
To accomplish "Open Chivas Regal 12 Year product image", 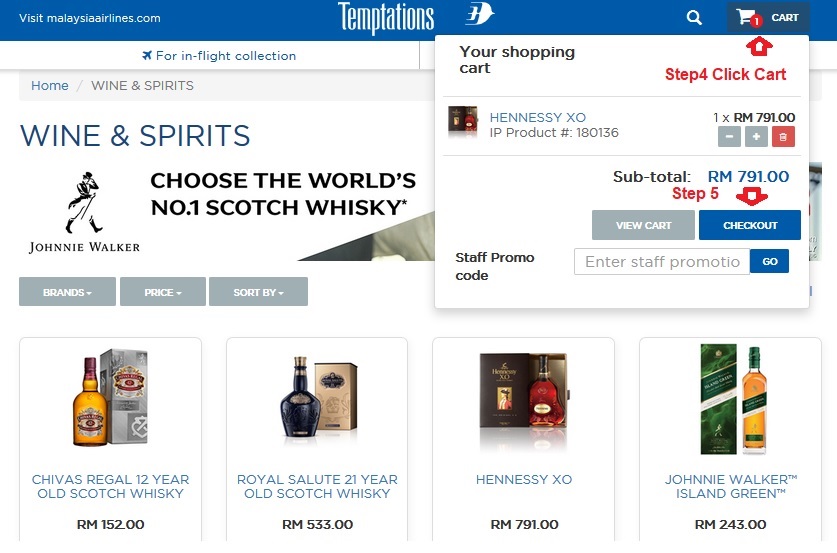I will pos(110,397).
